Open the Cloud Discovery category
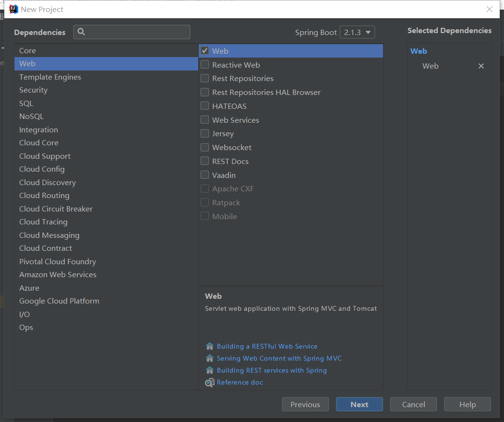 (x=106, y=182)
